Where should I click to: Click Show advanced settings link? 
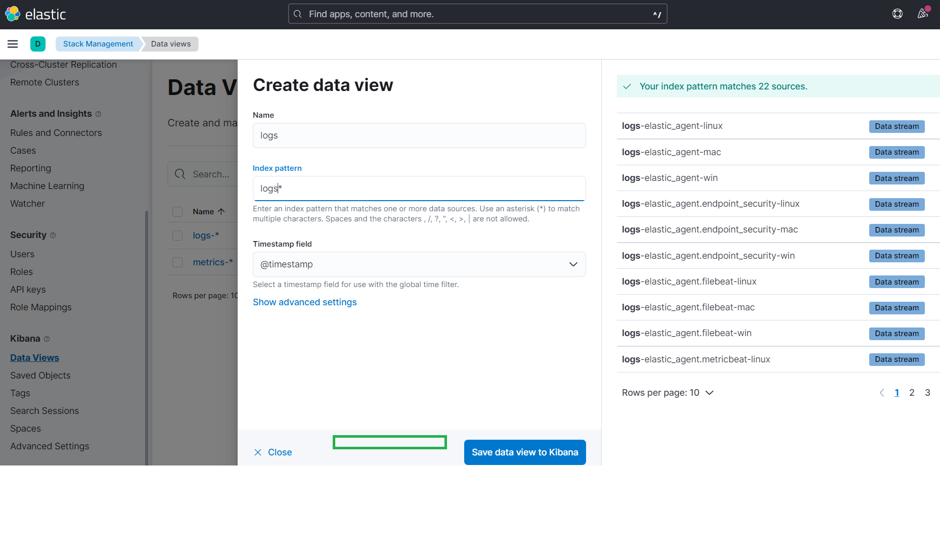point(304,302)
